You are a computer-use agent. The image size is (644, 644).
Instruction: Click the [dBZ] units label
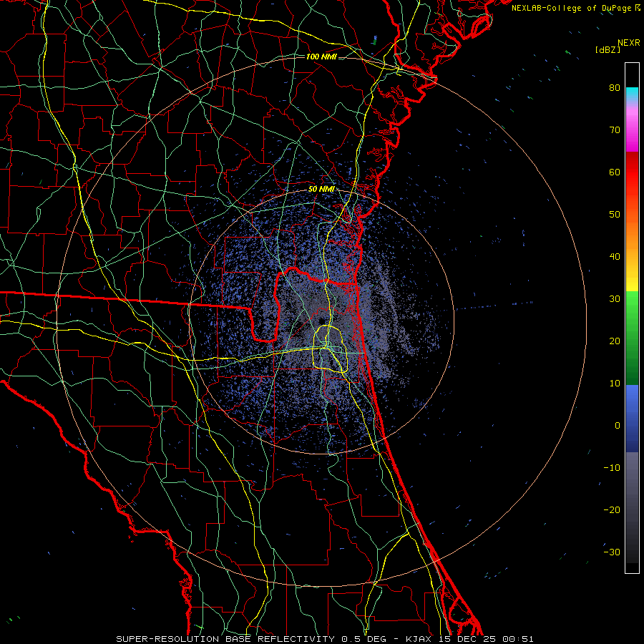608,49
